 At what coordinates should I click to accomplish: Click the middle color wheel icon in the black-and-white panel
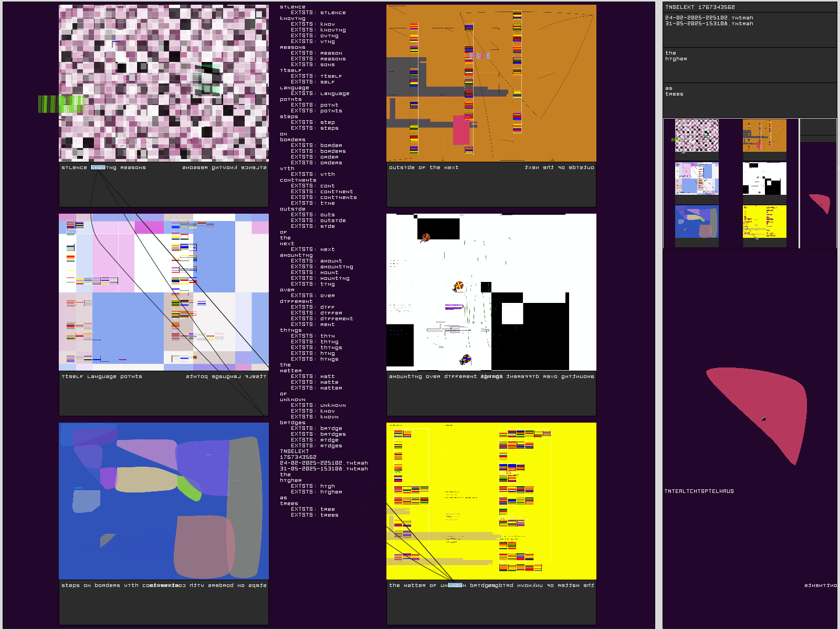pos(458,286)
